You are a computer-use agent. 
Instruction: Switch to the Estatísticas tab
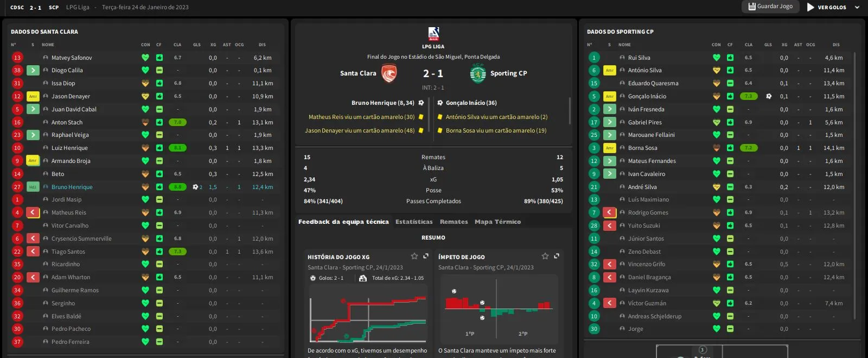tap(414, 222)
